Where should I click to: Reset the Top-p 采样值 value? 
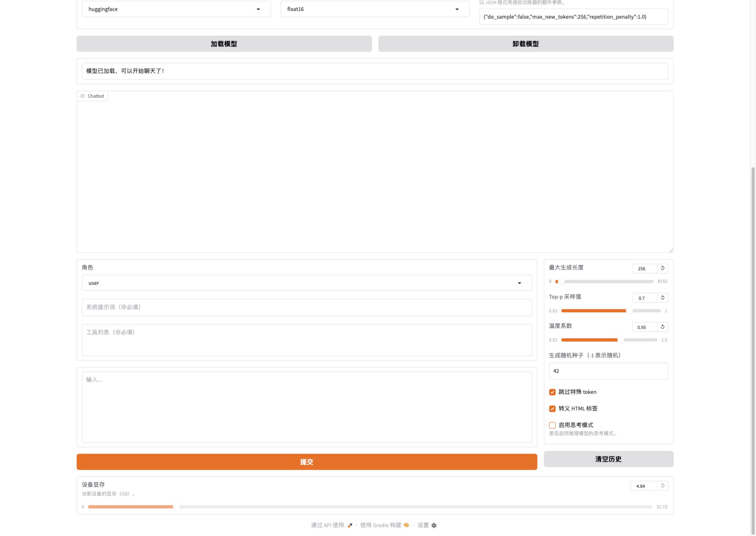click(662, 298)
